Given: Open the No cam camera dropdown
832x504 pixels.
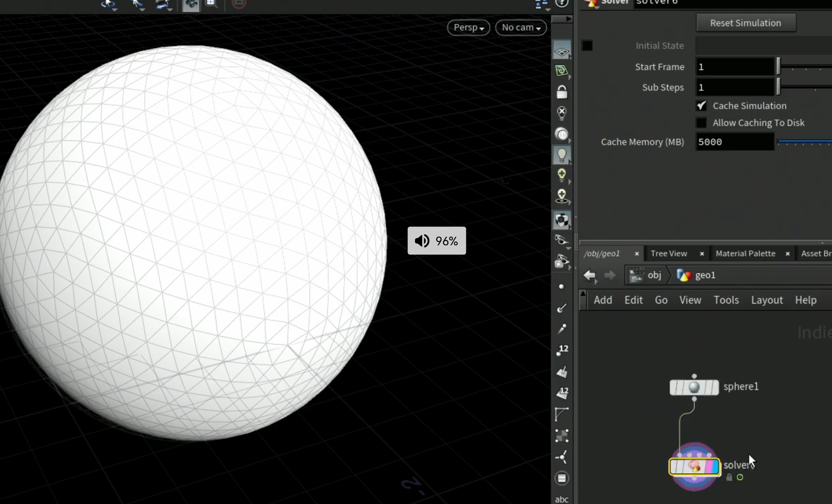Looking at the screenshot, I should (521, 28).
